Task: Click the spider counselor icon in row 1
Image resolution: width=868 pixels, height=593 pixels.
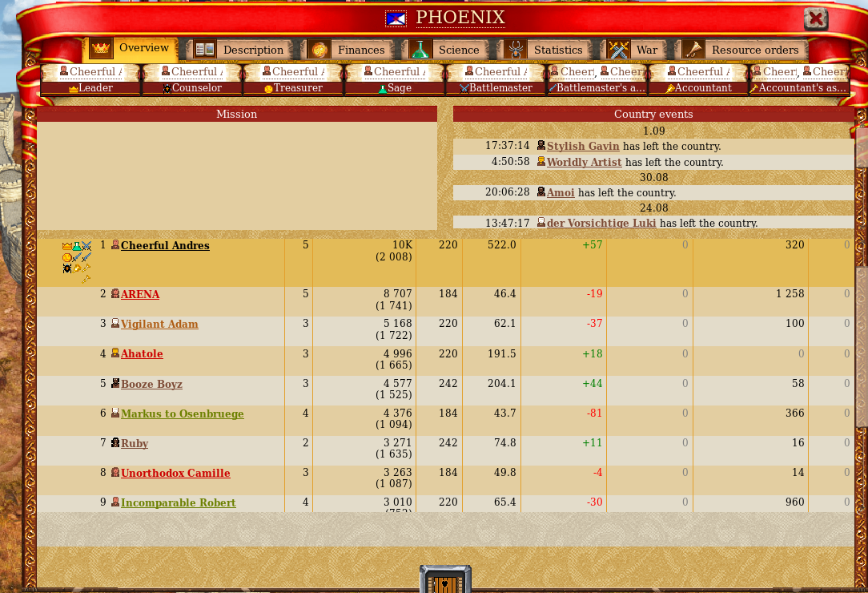Action: tap(67, 268)
